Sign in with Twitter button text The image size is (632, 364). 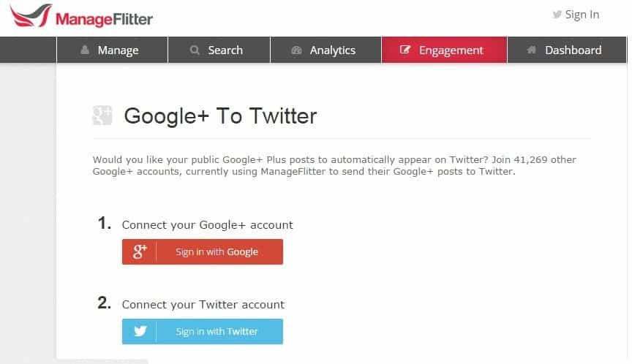[217, 332]
